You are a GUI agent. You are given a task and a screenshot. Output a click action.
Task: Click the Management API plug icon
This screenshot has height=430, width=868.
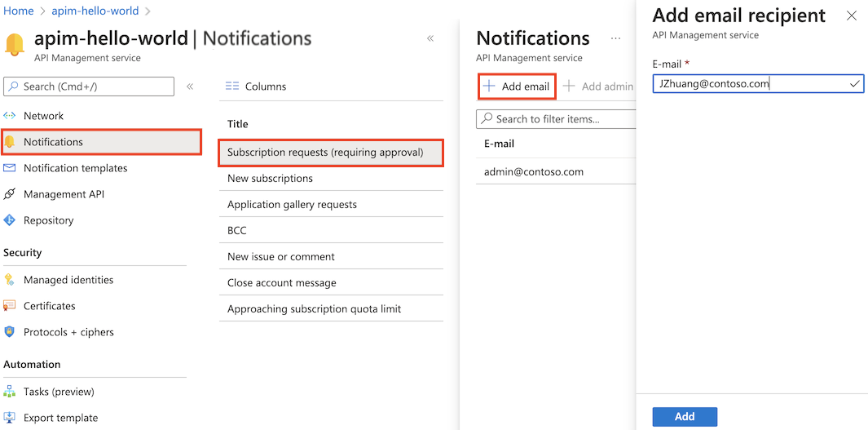10,194
